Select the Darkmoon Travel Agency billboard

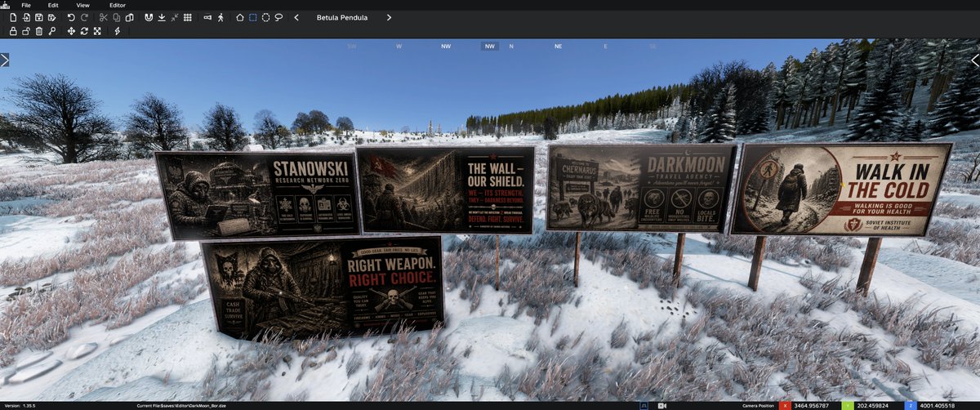click(640, 188)
